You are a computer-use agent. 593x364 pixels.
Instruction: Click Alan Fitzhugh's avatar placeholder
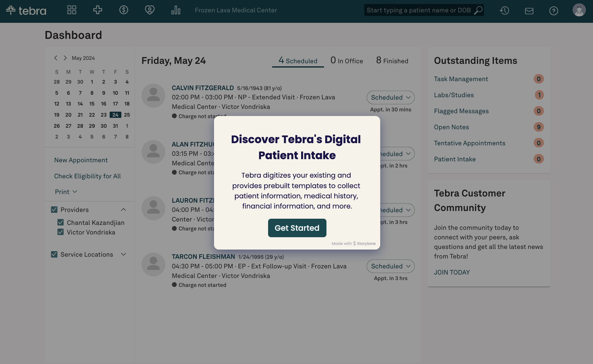[x=153, y=152]
